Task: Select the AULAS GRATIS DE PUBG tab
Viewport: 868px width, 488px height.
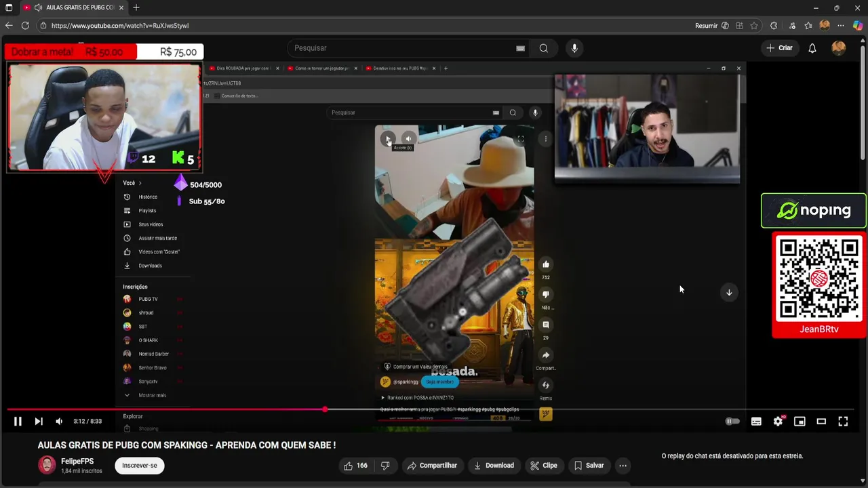Action: click(73, 7)
